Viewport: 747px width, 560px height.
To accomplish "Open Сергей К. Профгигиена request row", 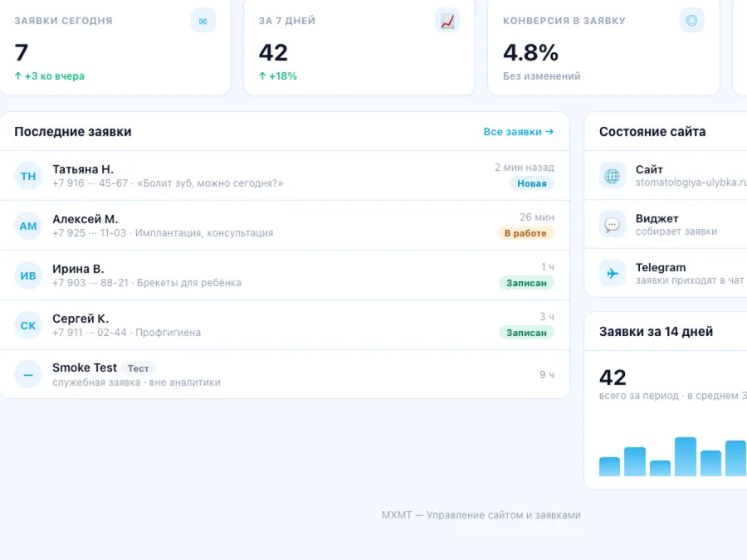I will tap(285, 325).
